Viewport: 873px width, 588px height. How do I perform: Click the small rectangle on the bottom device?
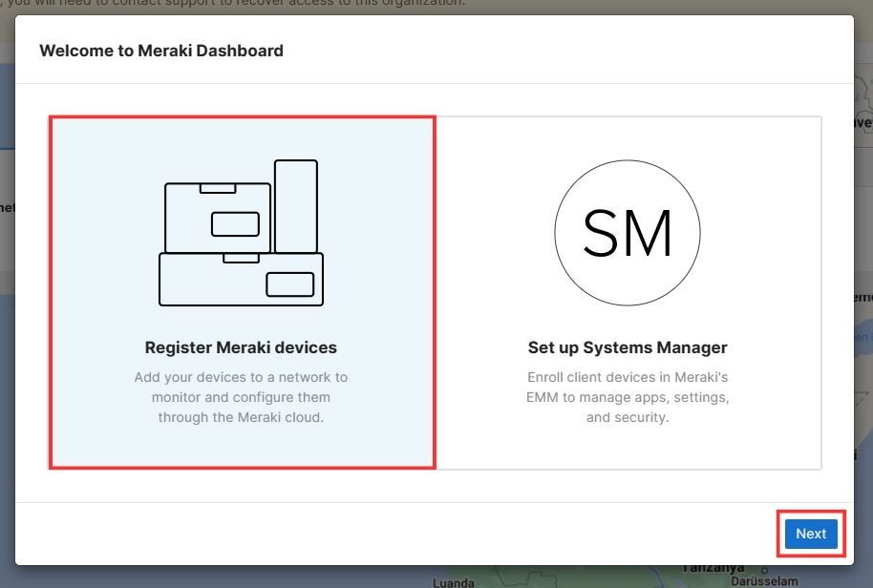pos(289,283)
